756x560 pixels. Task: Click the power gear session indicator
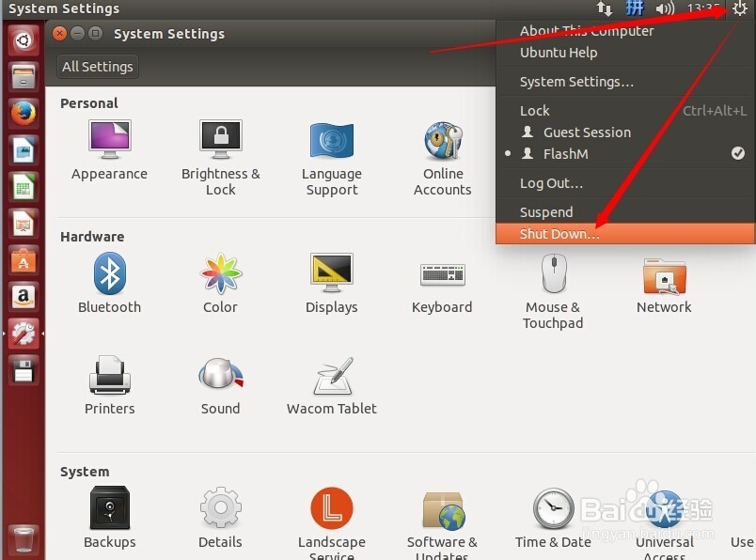(739, 8)
